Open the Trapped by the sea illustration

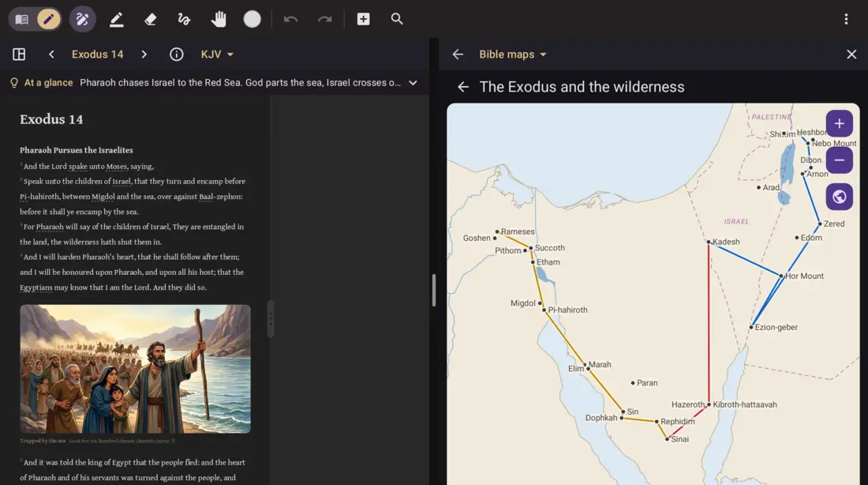(x=135, y=369)
